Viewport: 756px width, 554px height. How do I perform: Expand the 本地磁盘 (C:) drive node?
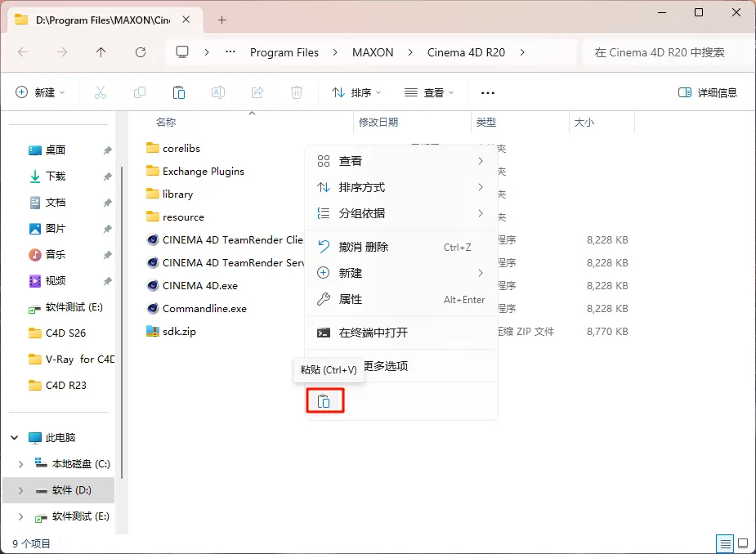20,464
